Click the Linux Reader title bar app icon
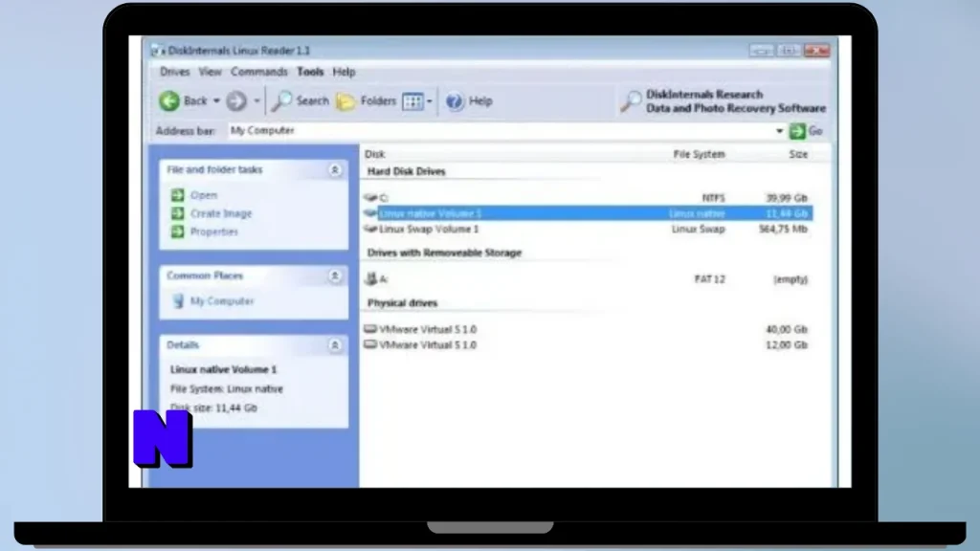This screenshot has height=551, width=980. [158, 51]
